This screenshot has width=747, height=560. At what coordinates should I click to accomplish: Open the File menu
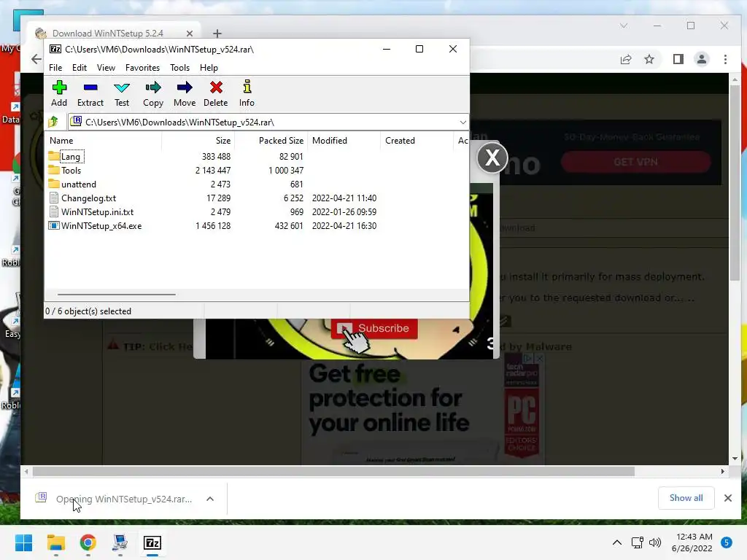point(55,68)
